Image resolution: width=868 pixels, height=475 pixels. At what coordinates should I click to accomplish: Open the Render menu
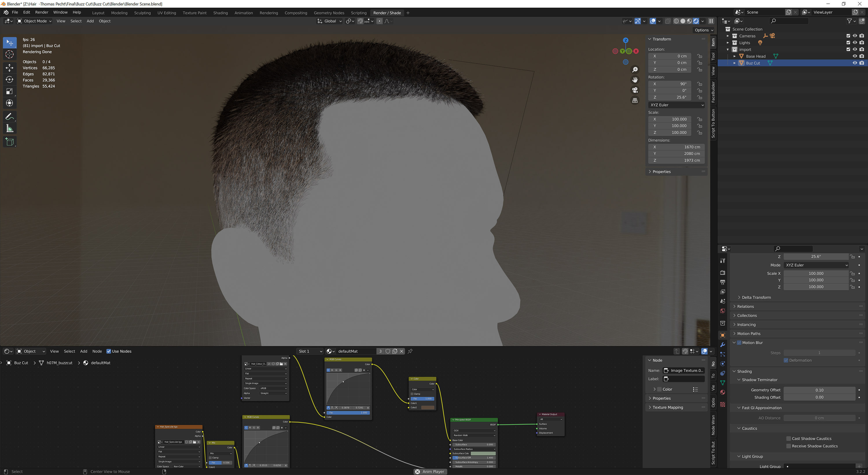42,12
